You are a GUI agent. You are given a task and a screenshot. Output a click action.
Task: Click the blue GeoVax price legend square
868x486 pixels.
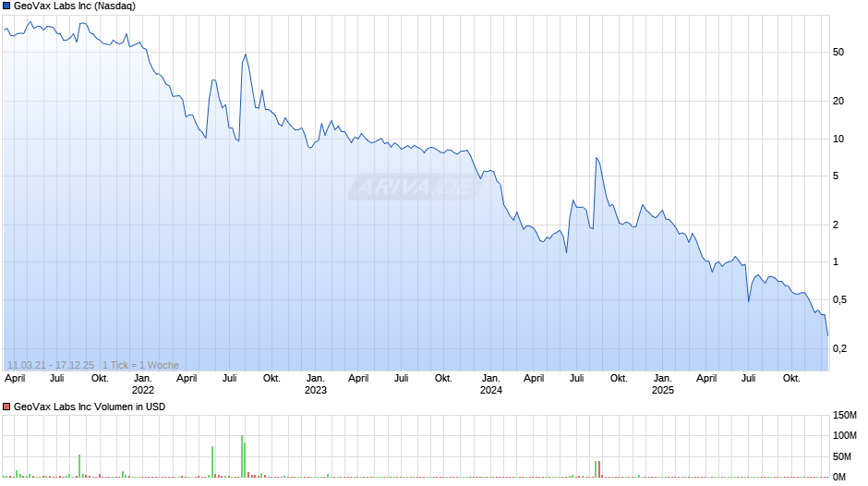tap(6, 6)
